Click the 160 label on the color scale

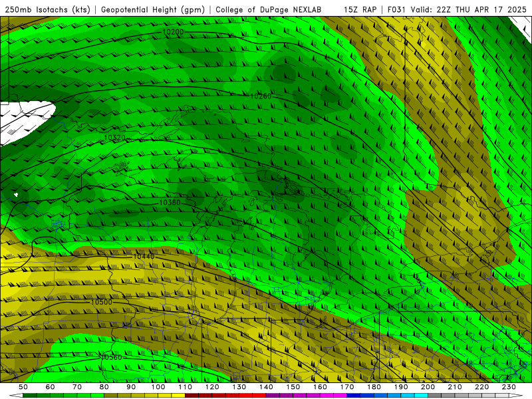pyautogui.click(x=320, y=387)
